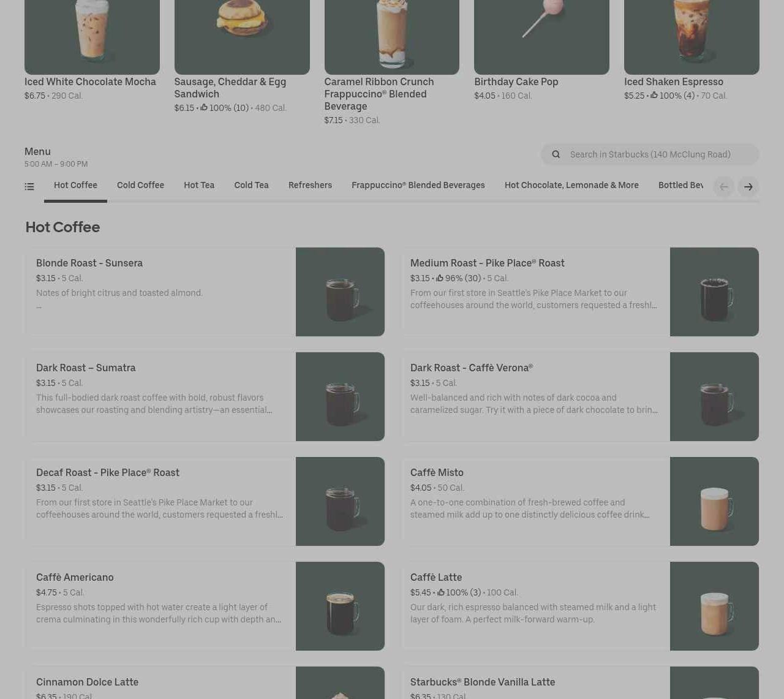This screenshot has width=784, height=699.
Task: Click the Caffè Misto $4.05 price
Action: (421, 488)
